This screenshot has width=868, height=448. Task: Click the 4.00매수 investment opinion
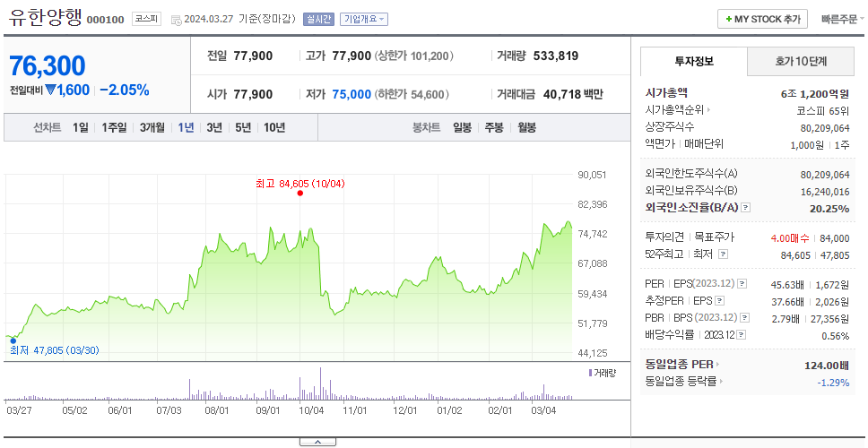(790, 238)
